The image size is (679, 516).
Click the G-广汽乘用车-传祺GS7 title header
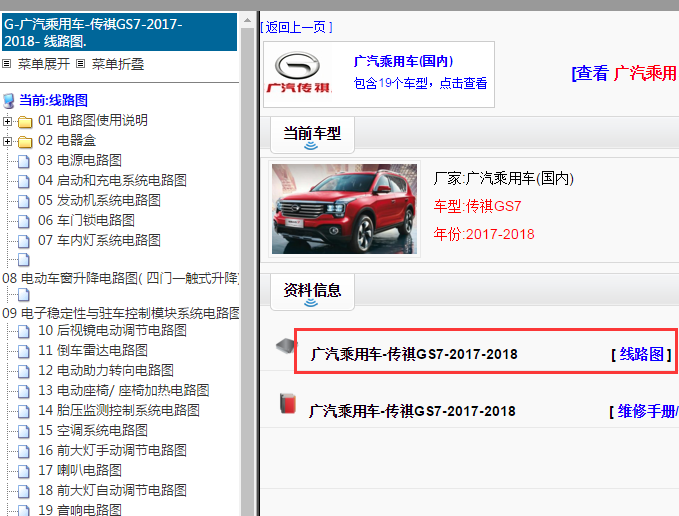120,32
